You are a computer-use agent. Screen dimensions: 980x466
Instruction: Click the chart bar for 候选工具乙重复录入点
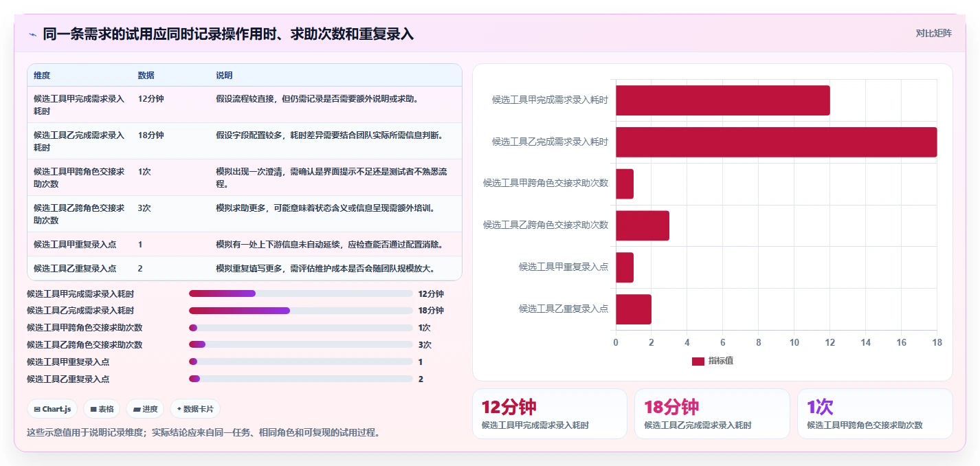(634, 309)
